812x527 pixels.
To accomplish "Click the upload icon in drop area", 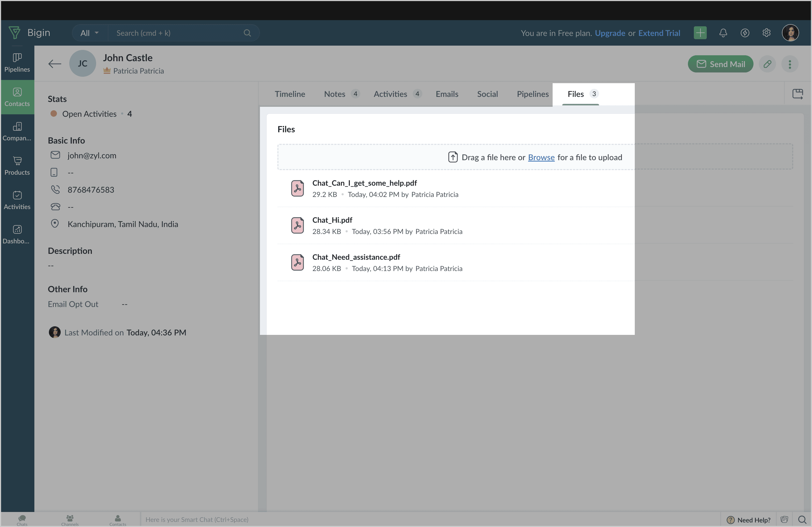I will tap(453, 157).
